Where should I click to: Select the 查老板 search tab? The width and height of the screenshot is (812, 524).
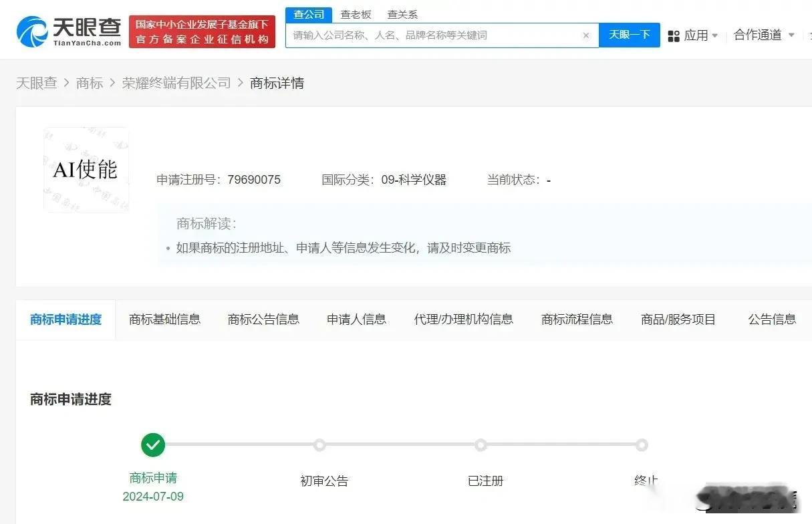point(356,14)
